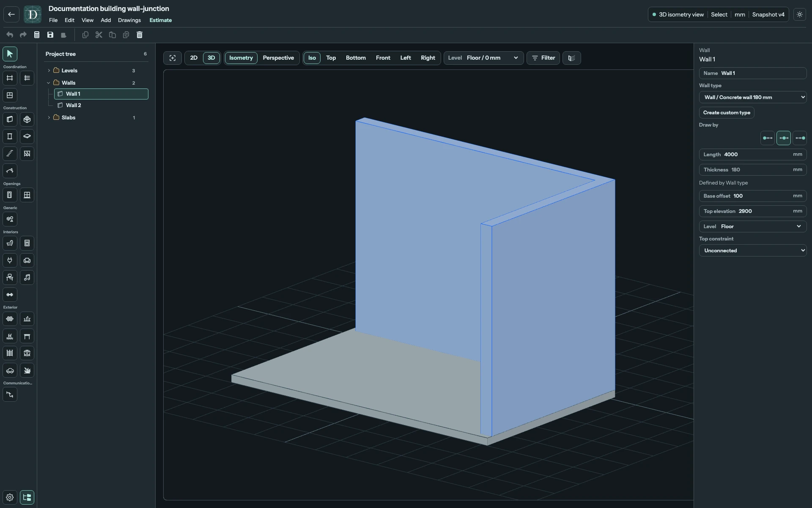This screenshot has width=812, height=508.
Task: Select the plant exterior tool
Action: click(27, 370)
